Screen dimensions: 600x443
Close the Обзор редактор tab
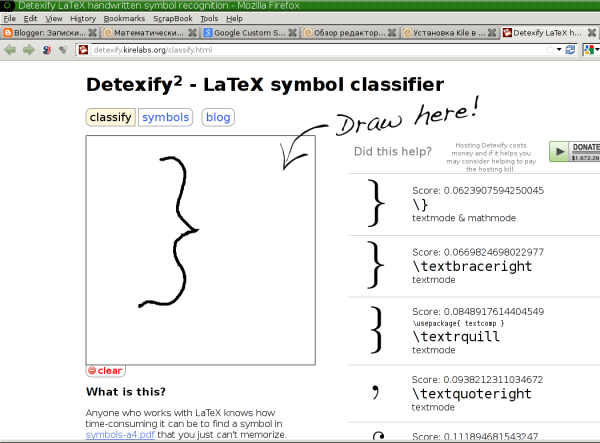pos(392,33)
